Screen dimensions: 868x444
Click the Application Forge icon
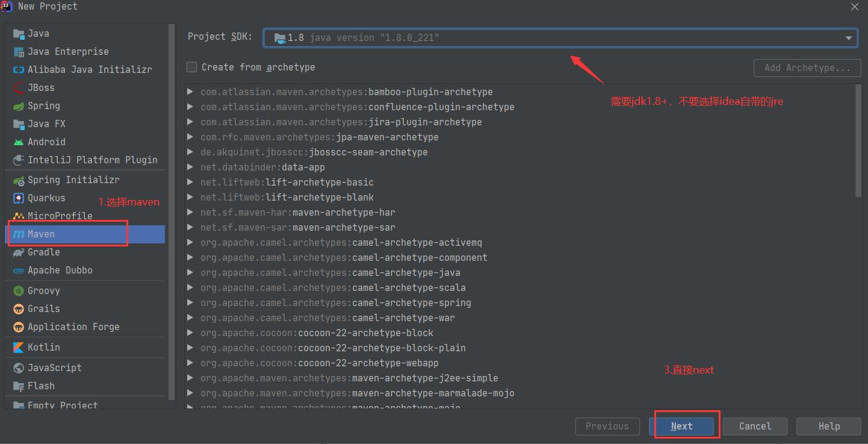click(18, 327)
